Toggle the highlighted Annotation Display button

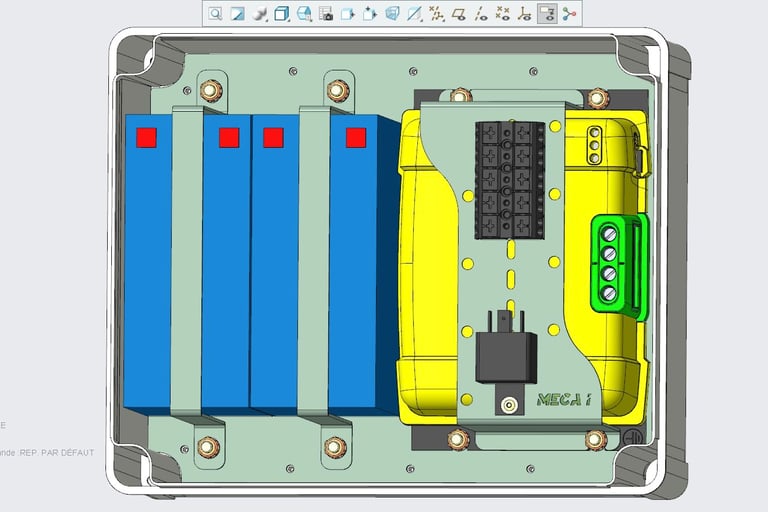(547, 14)
